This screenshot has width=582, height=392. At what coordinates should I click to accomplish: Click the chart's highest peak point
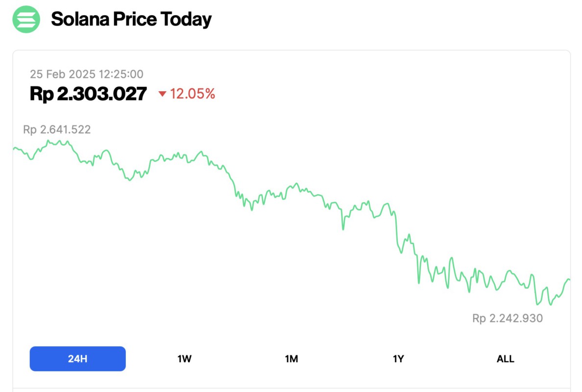[49, 140]
